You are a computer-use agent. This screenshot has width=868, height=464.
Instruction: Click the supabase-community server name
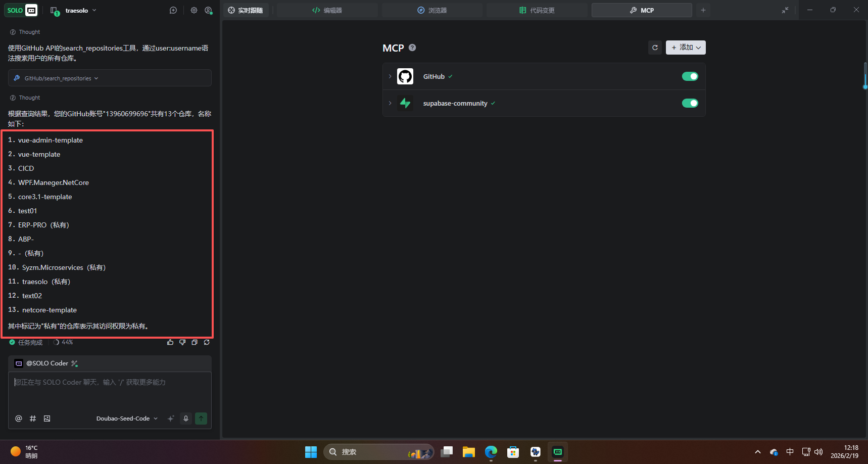[455, 103]
